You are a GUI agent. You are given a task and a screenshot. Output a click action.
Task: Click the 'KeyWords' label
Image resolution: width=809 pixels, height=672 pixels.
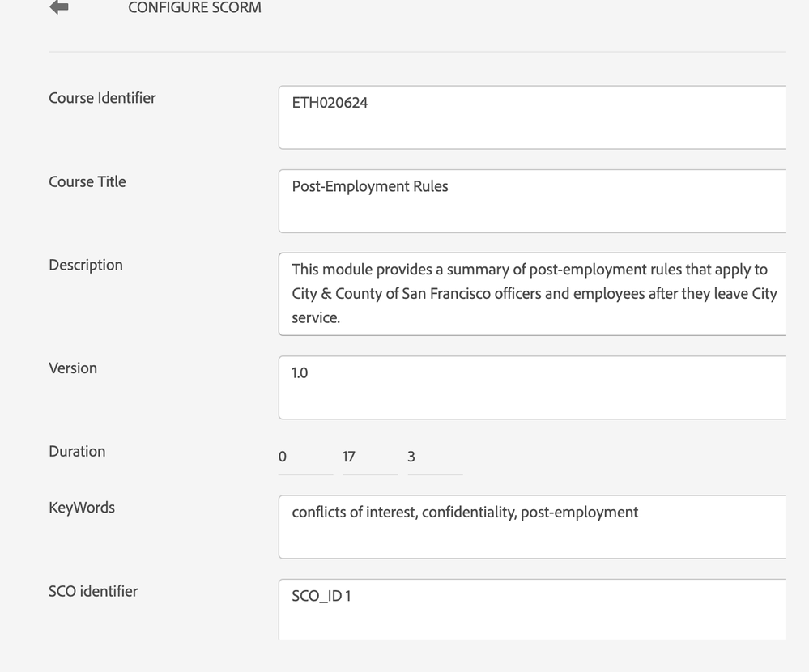point(82,508)
